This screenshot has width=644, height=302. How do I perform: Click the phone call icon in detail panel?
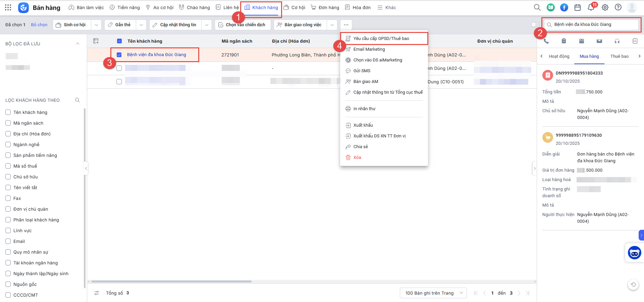coord(546,41)
